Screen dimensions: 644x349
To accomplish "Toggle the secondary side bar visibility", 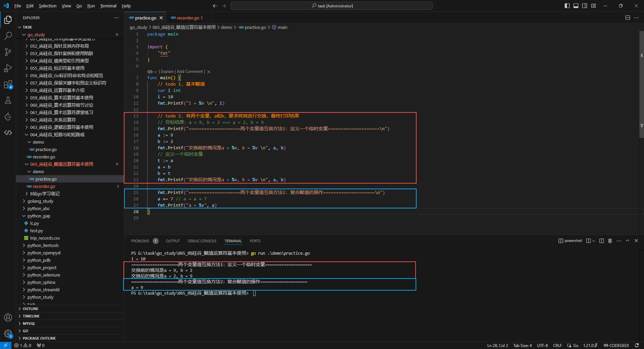I will click(x=585, y=6).
